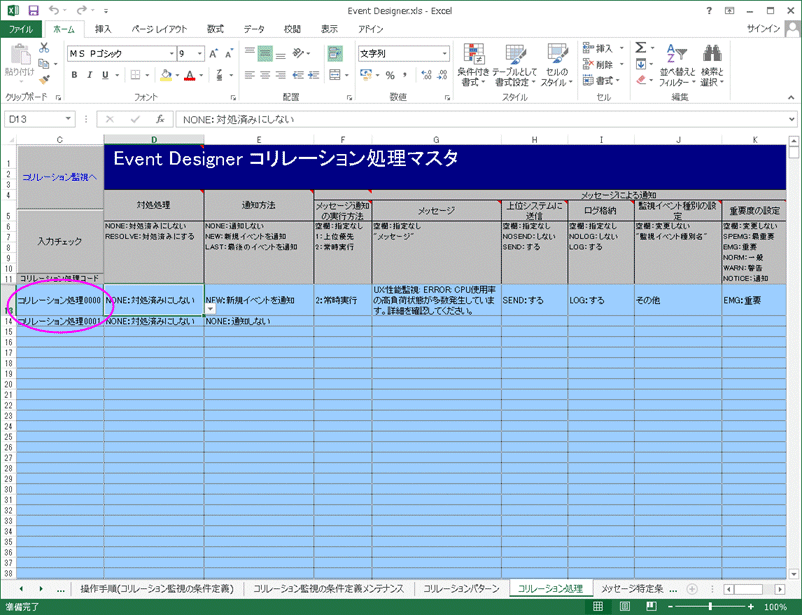Copy selection using the copy icon

44,63
